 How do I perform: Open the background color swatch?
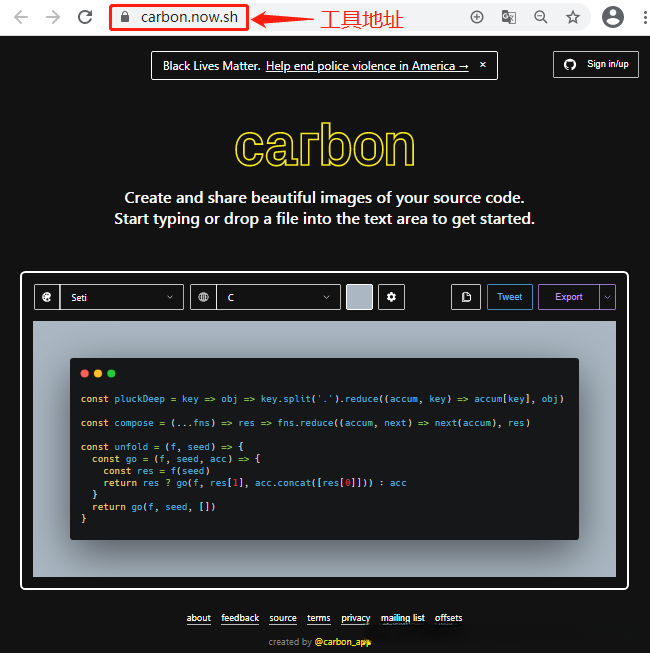coord(359,297)
